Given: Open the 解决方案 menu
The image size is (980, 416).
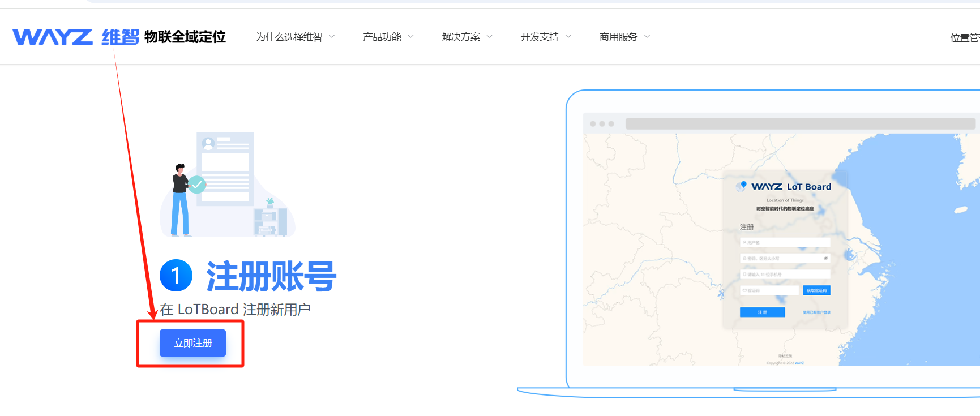Looking at the screenshot, I should 461,37.
